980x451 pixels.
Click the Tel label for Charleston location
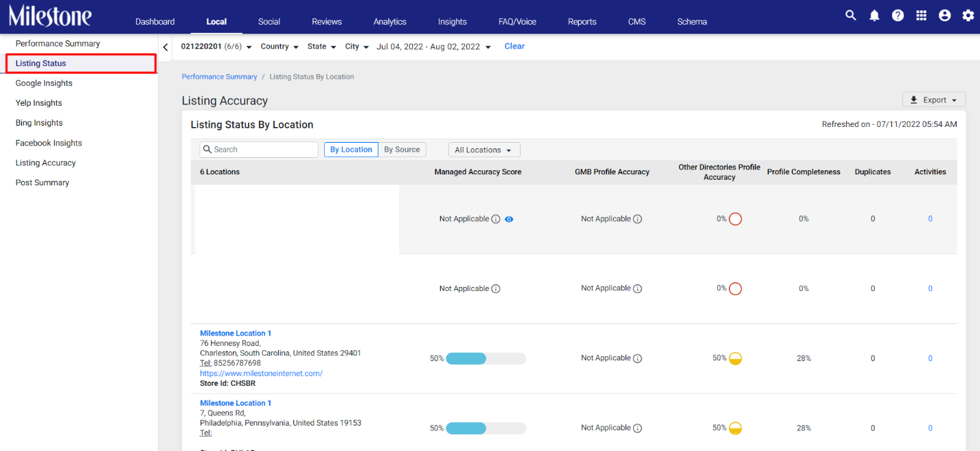pyautogui.click(x=205, y=364)
